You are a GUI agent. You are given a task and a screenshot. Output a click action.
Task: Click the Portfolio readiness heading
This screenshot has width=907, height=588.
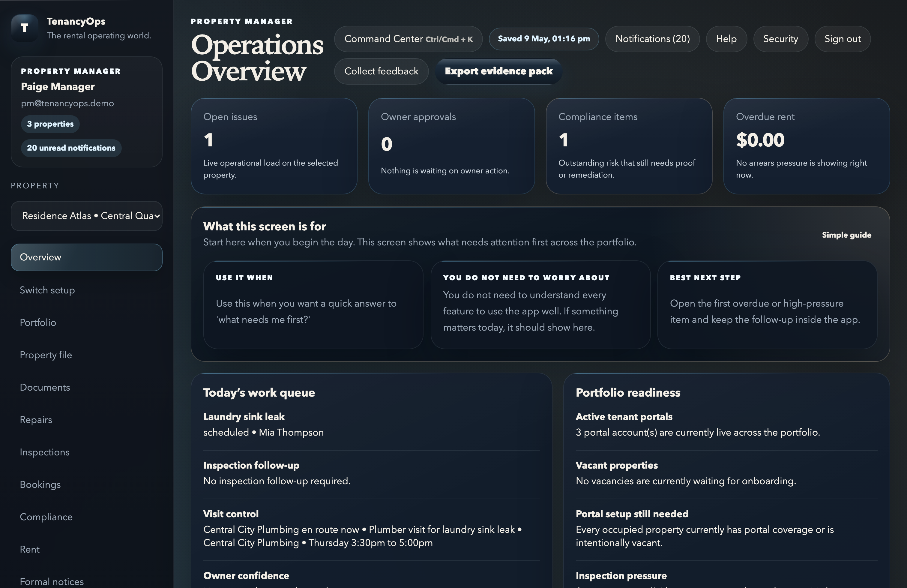click(628, 393)
